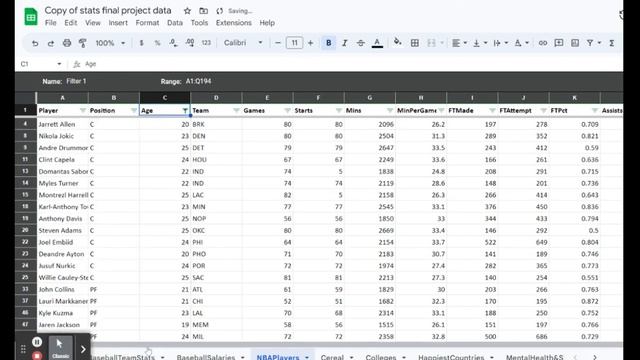Toggle italic formatting

point(344,43)
